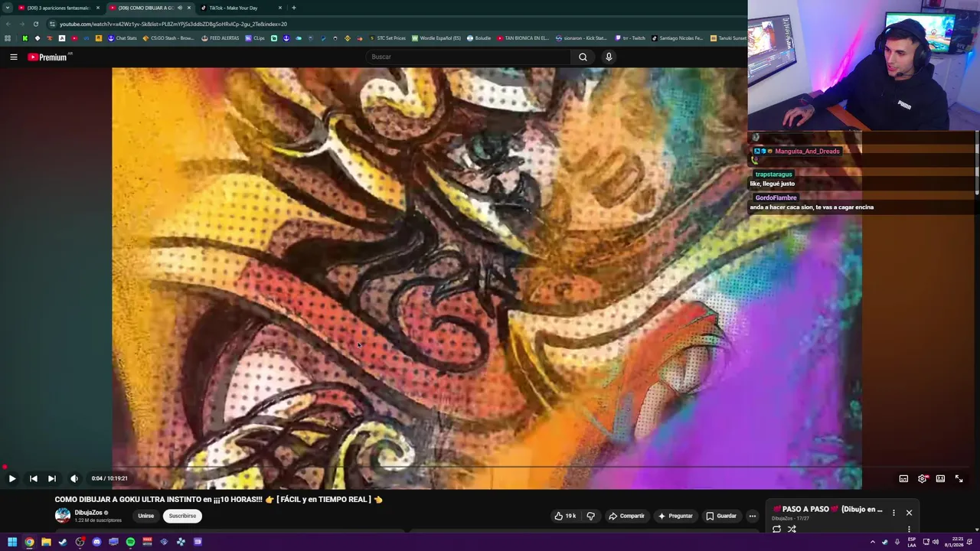Mute the video volume
The width and height of the screenshot is (980, 551).
(74, 478)
